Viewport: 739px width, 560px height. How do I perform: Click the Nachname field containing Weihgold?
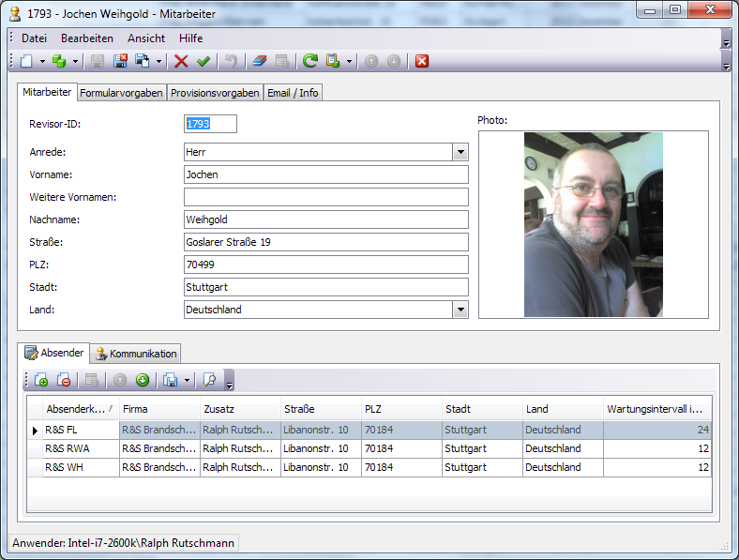326,219
